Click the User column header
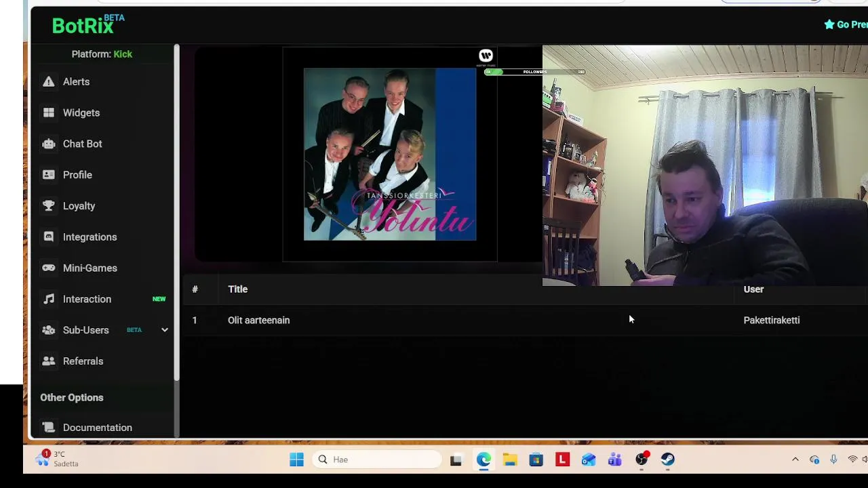The width and height of the screenshot is (868, 488). [753, 289]
